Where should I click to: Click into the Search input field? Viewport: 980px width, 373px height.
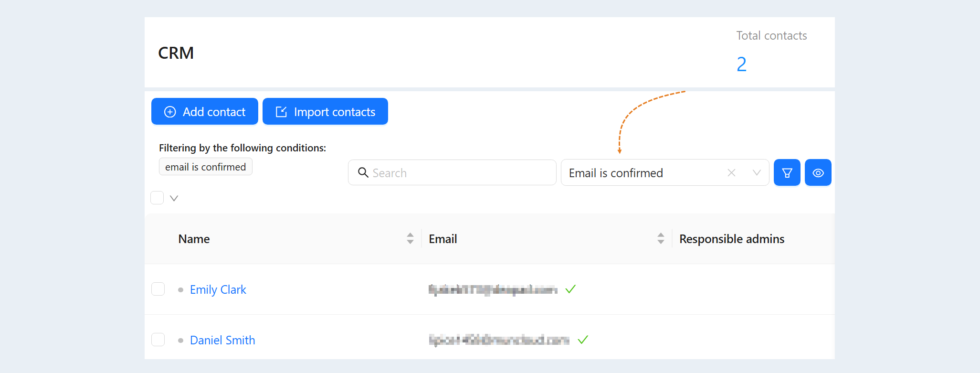coord(452,172)
